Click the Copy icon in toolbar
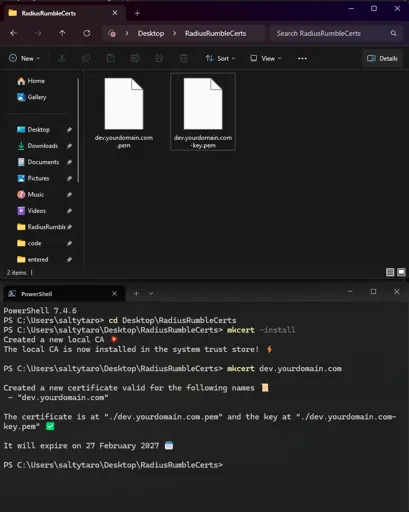409x512 pixels. click(86, 58)
